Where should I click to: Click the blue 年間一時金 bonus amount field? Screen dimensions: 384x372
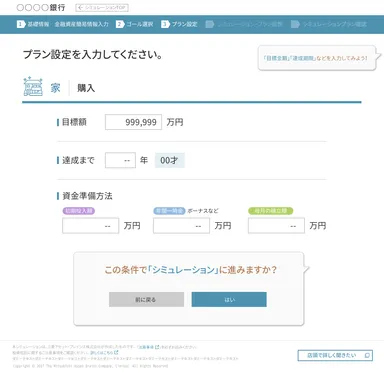coord(181,226)
